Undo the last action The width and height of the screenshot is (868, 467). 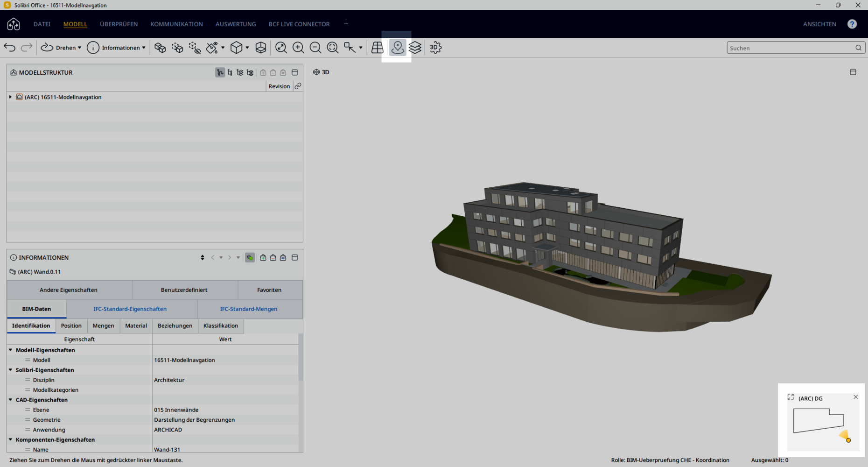point(10,47)
